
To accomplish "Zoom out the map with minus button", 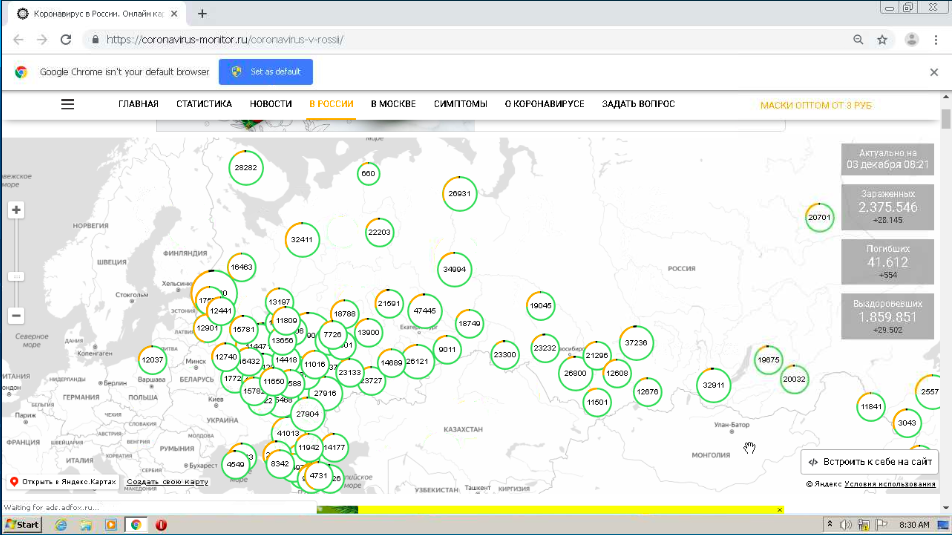I will pyautogui.click(x=16, y=316).
